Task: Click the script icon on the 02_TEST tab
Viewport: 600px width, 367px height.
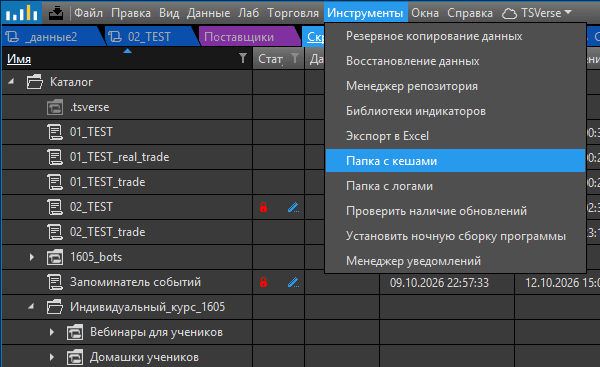Action: coord(115,37)
